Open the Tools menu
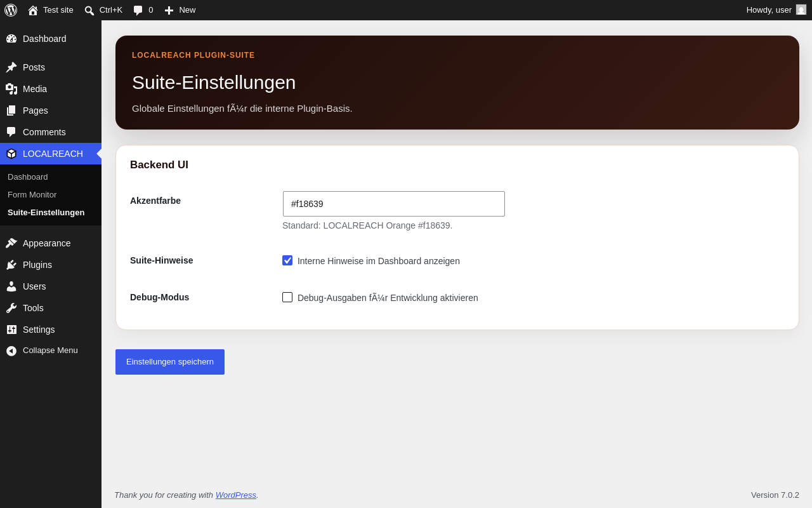 pyautogui.click(x=51, y=308)
